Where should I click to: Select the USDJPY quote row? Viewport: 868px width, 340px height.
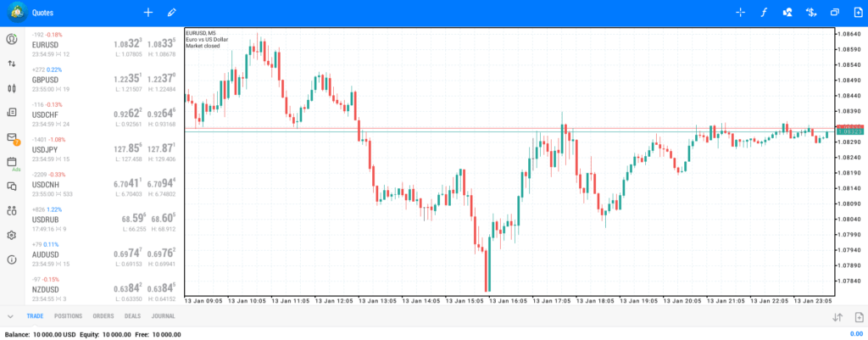point(103,149)
